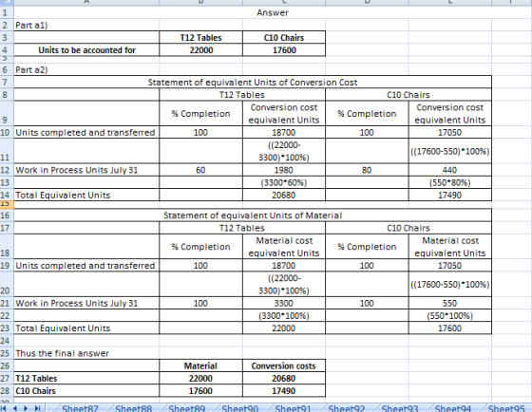
Task: Open the Sheet90 tab
Action: tap(239, 408)
